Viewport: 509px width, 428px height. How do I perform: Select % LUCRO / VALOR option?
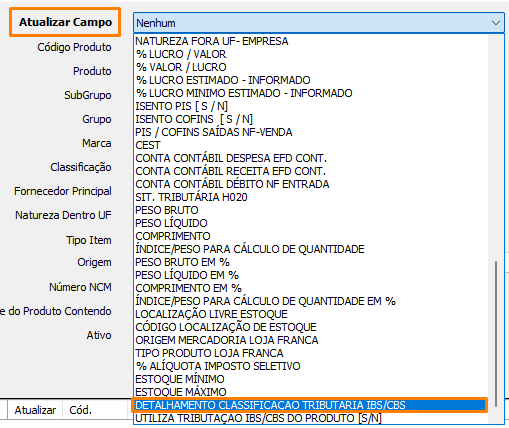coord(311,54)
